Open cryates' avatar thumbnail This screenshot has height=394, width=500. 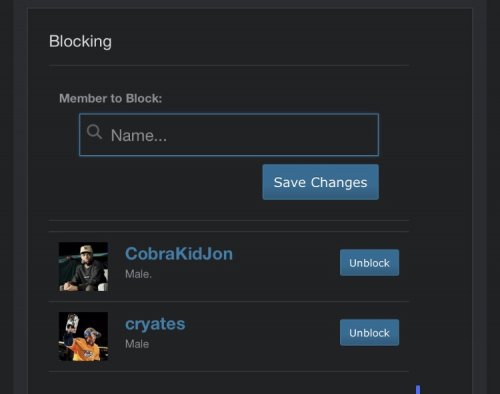[83, 336]
